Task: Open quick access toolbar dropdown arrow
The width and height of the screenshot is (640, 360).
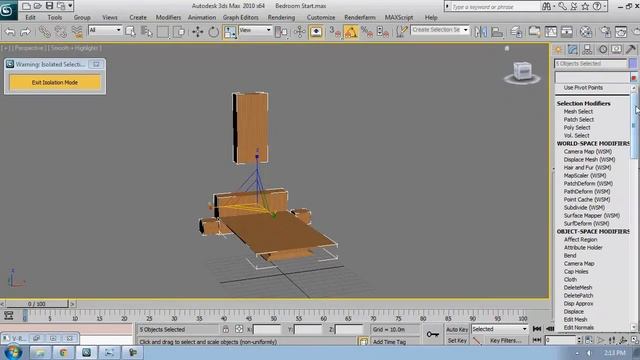Action: 70,6
